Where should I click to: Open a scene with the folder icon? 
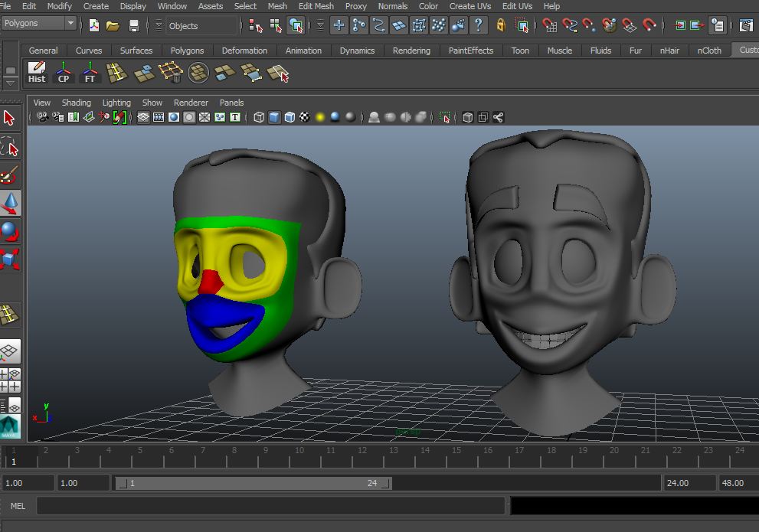(113, 25)
